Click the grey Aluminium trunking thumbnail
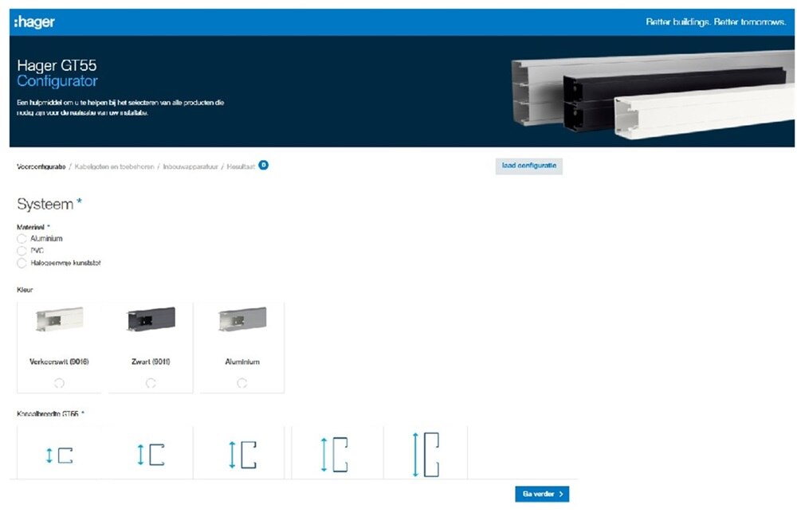 coord(242,319)
